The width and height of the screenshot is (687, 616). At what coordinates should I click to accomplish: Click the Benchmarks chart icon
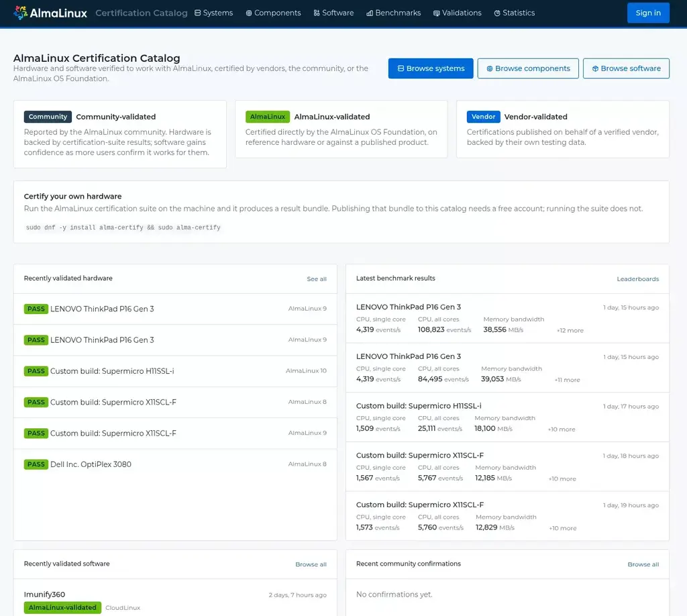point(370,13)
